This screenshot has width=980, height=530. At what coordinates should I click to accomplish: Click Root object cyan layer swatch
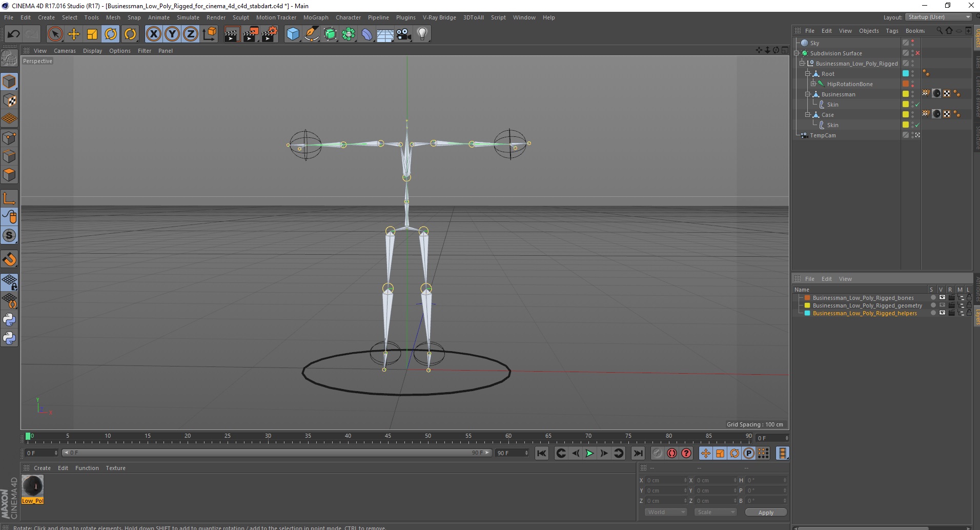tap(906, 74)
